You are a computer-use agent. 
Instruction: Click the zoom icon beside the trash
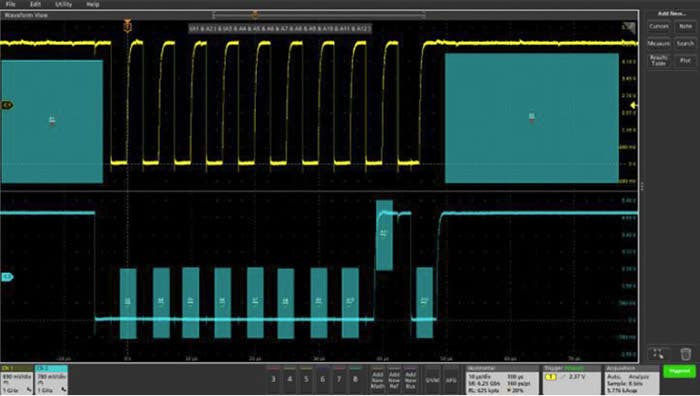[x=658, y=354]
